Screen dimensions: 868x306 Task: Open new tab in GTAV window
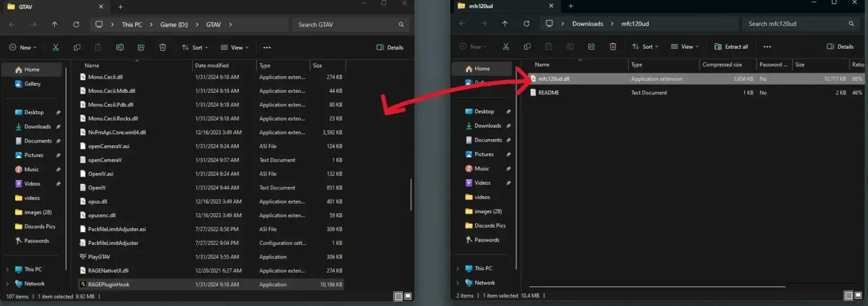pos(120,7)
